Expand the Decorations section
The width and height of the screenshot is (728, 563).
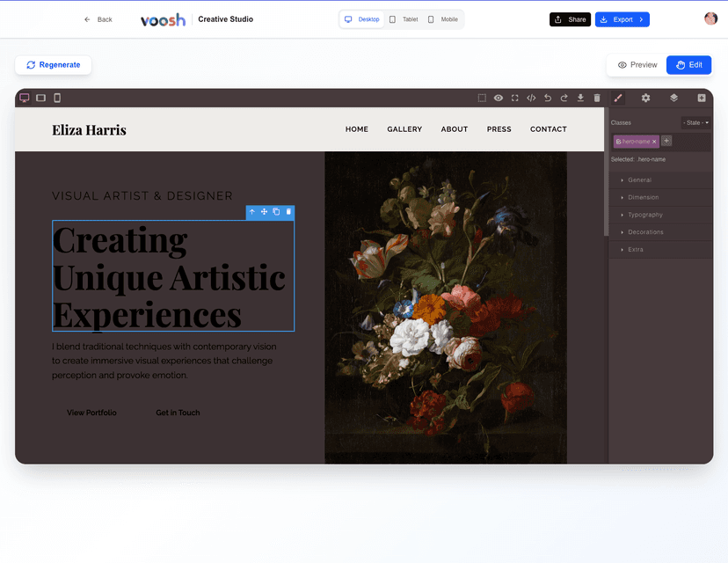pos(659,232)
